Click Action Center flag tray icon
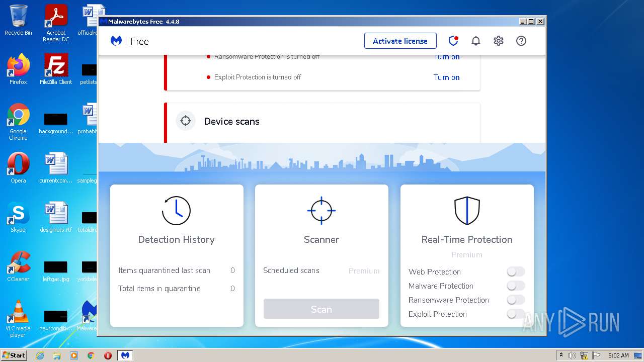644x362 pixels. [x=596, y=355]
